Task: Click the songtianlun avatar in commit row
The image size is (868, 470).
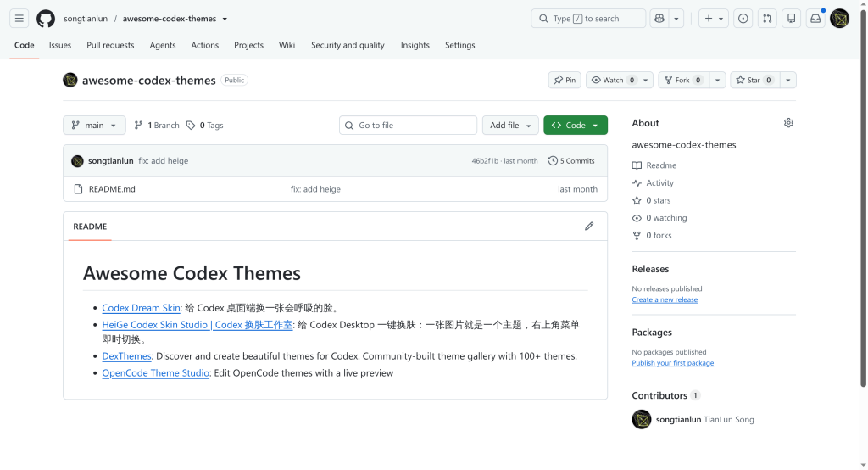Action: (x=77, y=160)
